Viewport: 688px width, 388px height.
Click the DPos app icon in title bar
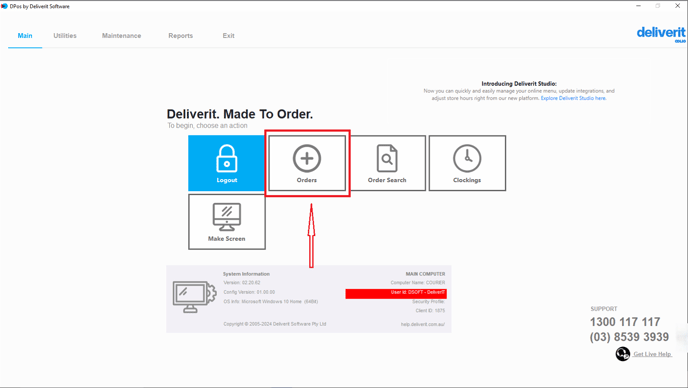pyautogui.click(x=4, y=6)
